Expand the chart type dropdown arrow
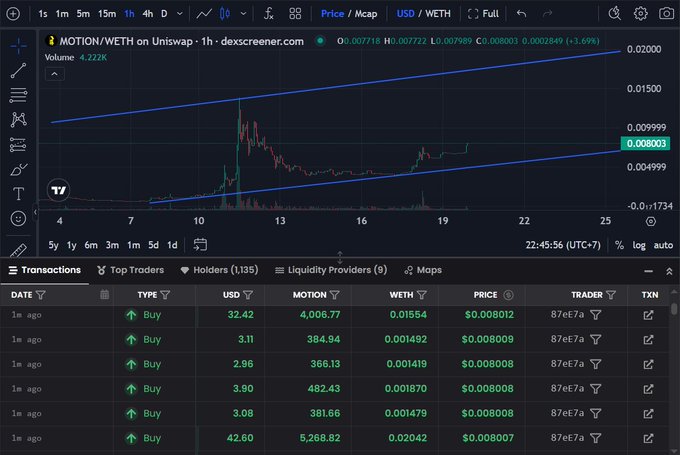Viewport: 680px width, 455px height. tap(244, 14)
